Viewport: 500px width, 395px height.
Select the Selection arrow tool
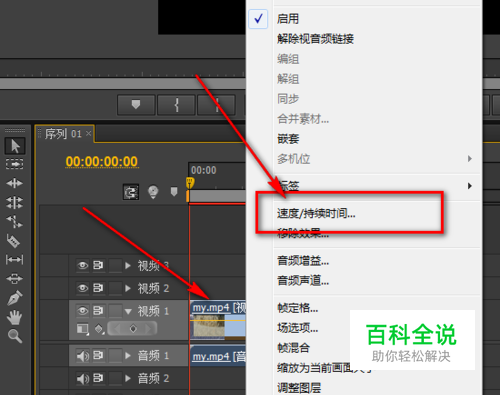coord(15,146)
